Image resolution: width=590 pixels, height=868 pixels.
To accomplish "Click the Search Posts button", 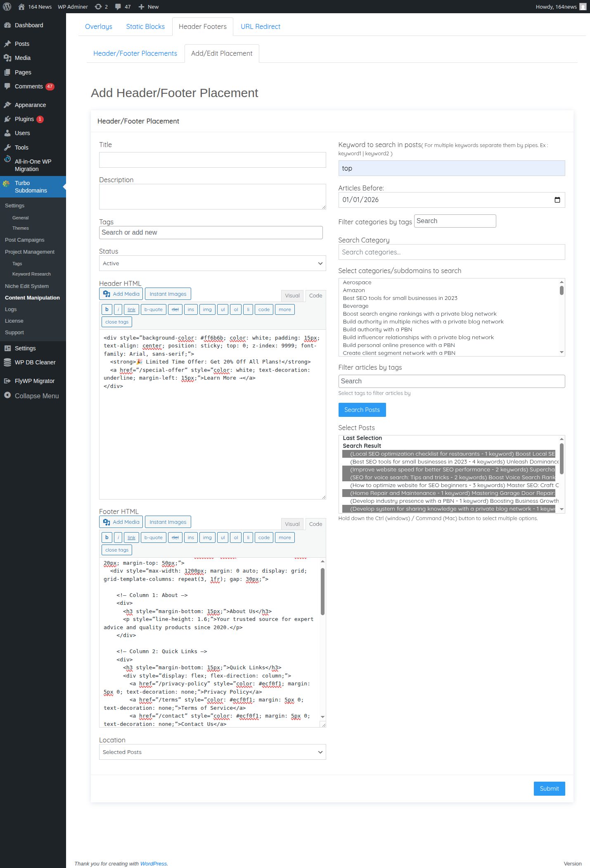I will click(362, 410).
